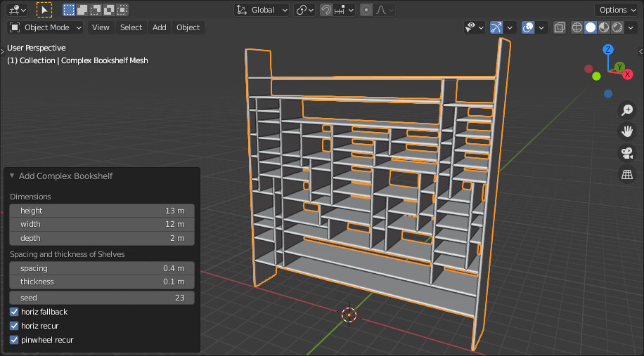Switch to wireframe shading mode
644x356 pixels.
coord(577,27)
